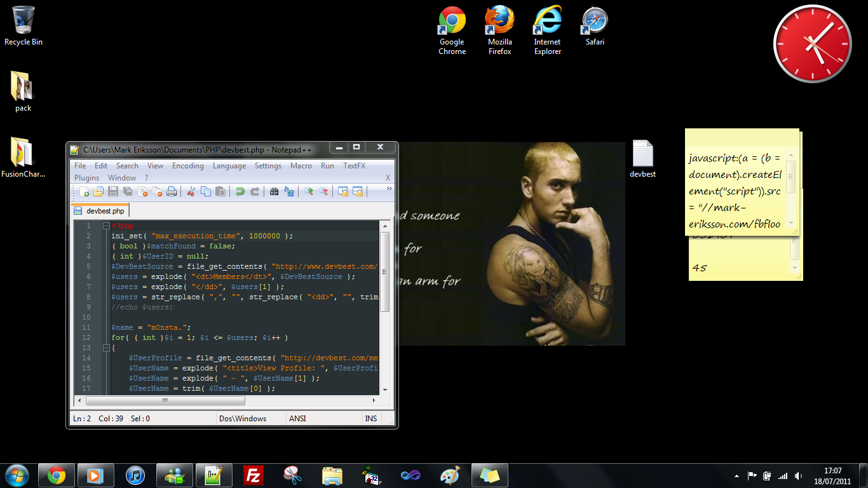Click line 2 ini_set code text

coord(202,236)
